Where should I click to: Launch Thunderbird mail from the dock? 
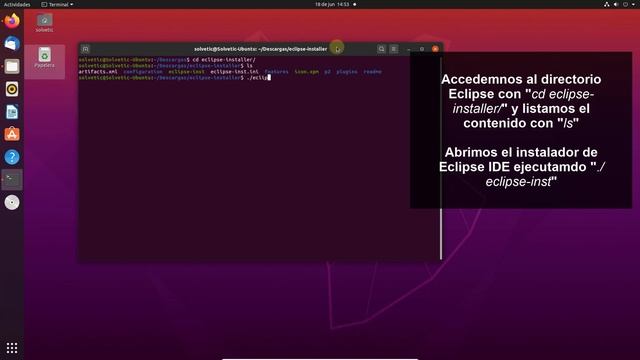click(x=12, y=44)
